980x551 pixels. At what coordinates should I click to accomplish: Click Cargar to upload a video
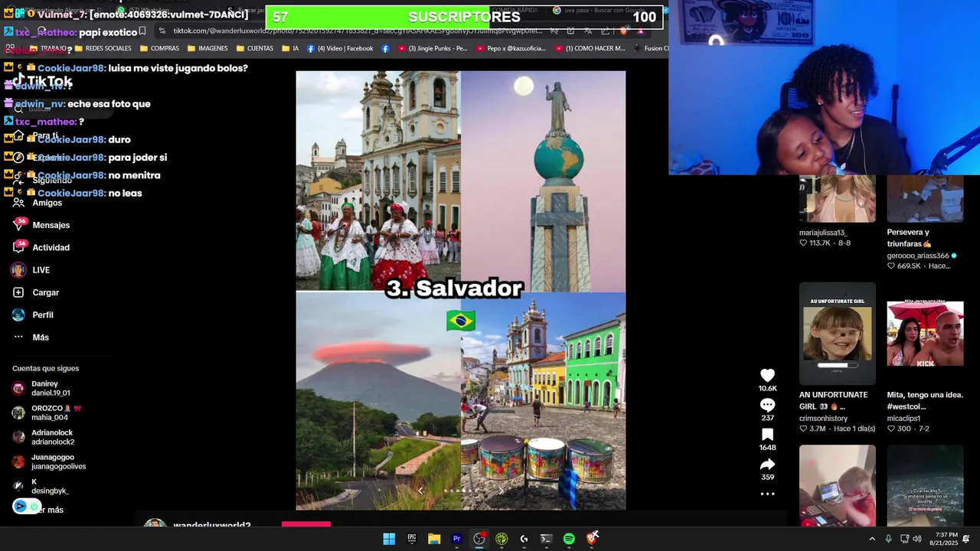coord(45,292)
